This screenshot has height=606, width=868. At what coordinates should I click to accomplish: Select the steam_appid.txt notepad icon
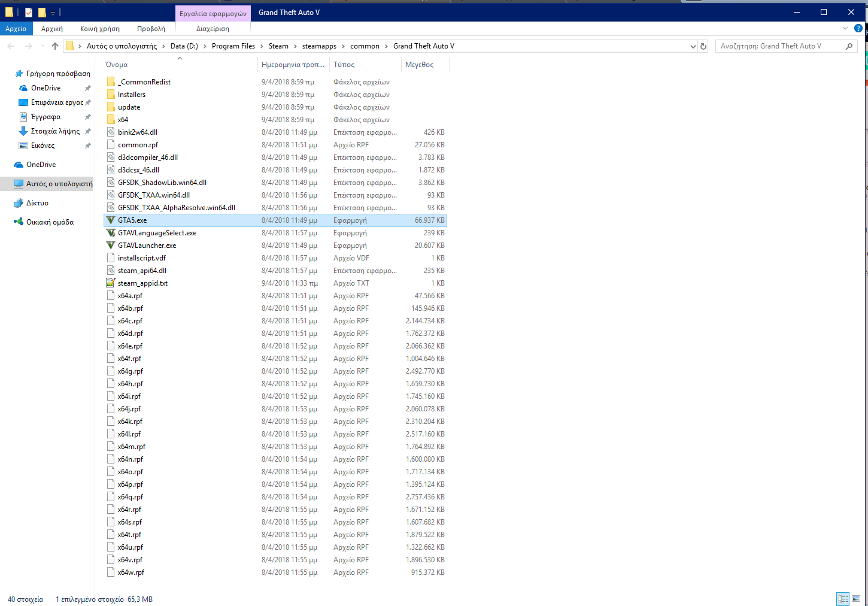coord(111,283)
